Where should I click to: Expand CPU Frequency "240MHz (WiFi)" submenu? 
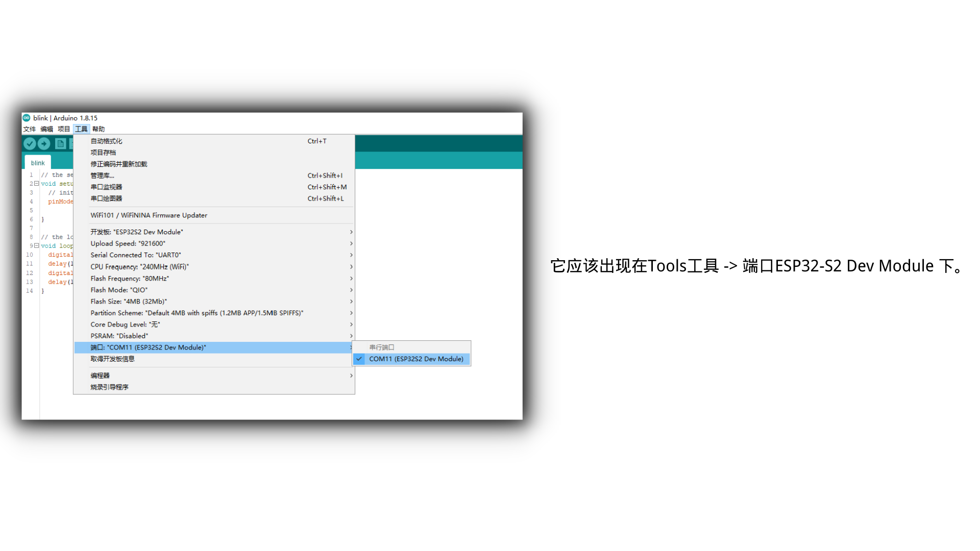[x=214, y=267]
